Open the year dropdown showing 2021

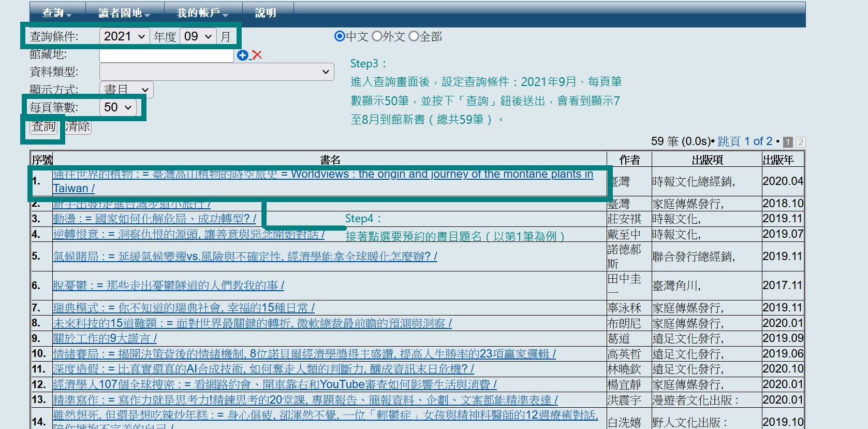[x=125, y=36]
